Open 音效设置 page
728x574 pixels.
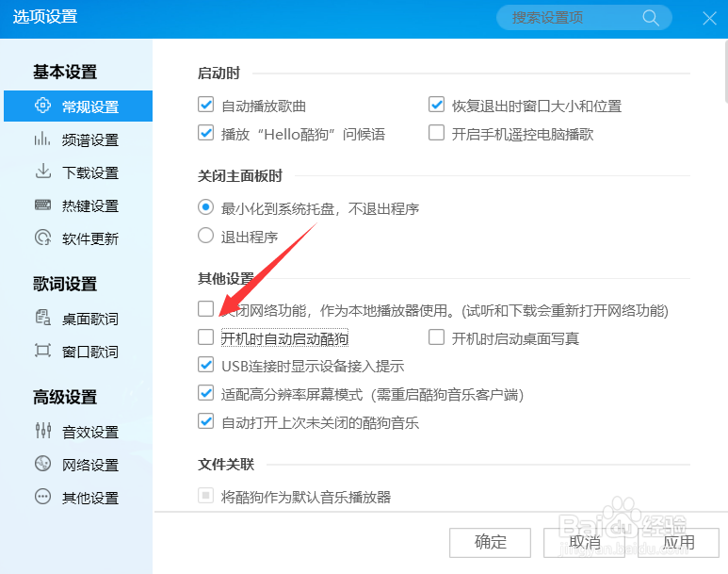click(x=90, y=432)
